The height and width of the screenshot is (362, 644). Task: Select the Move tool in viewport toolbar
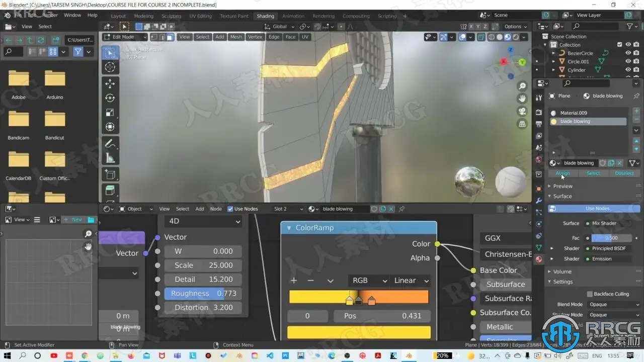click(x=110, y=83)
